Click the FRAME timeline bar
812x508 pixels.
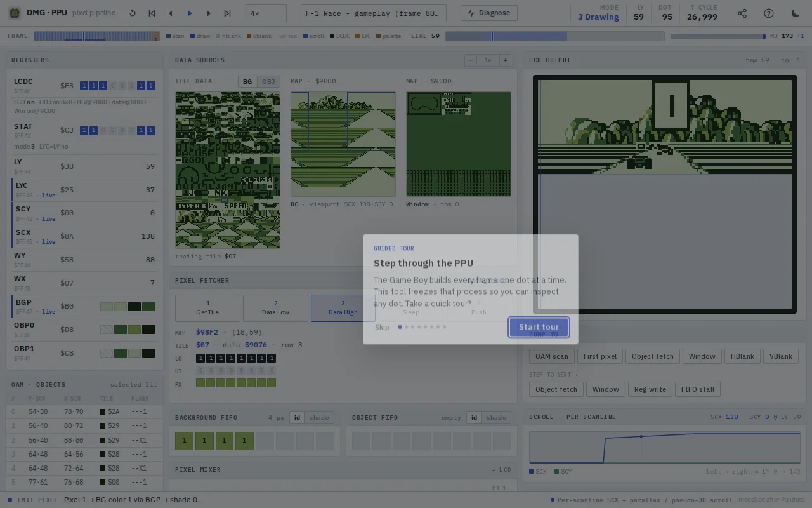(96, 36)
